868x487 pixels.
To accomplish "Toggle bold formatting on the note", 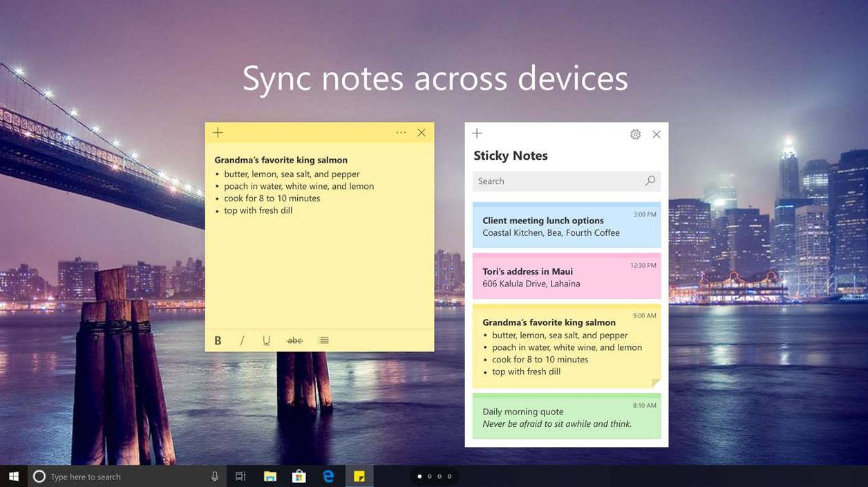I will click(x=218, y=340).
